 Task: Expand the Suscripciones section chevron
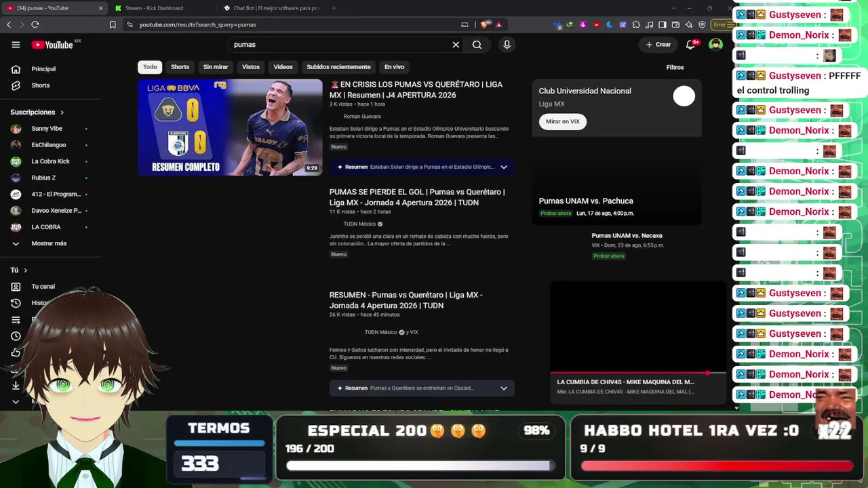62,113
